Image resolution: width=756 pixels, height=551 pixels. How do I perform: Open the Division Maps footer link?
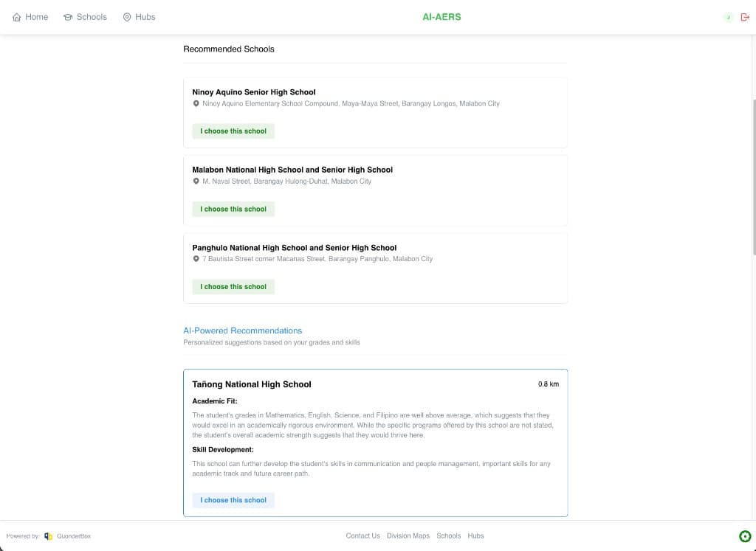[x=408, y=536]
